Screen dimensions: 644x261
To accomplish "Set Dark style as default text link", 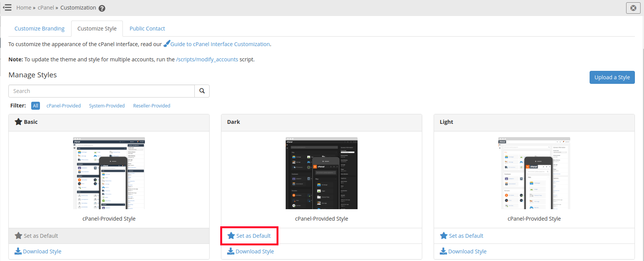I will [253, 236].
